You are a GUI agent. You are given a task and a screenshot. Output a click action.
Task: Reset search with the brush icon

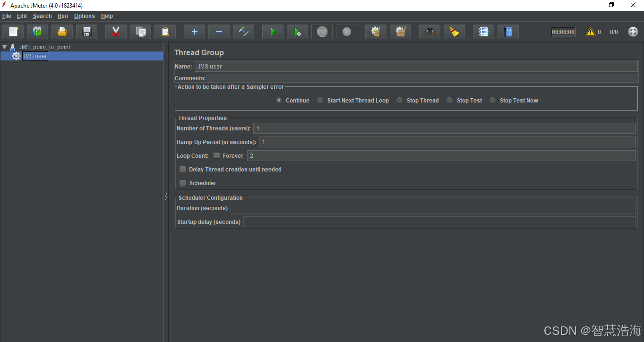tap(454, 32)
